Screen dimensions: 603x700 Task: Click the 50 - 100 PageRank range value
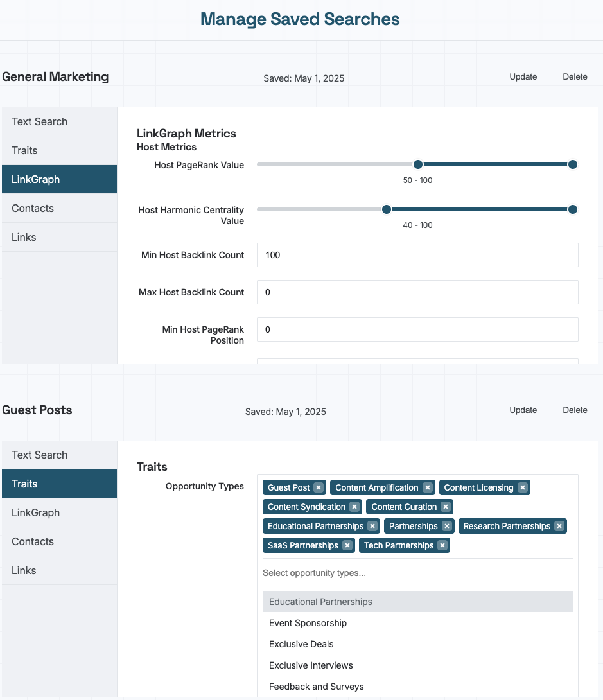point(418,180)
